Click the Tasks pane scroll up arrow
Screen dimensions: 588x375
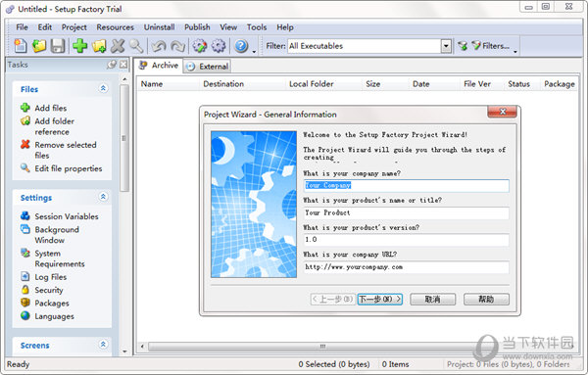[x=124, y=78]
